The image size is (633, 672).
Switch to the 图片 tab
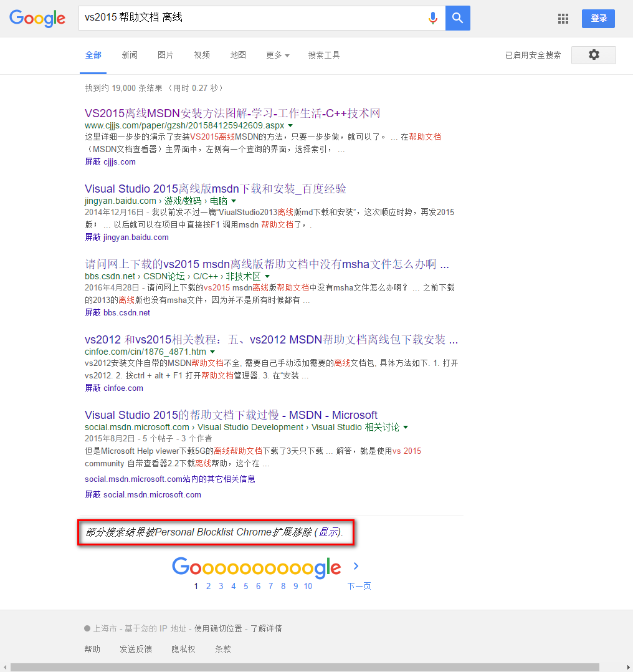(165, 55)
